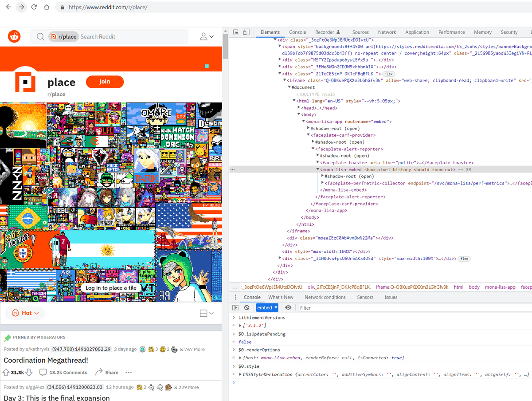Expand the head element node
This screenshot has height=401, width=532.
(x=299, y=108)
